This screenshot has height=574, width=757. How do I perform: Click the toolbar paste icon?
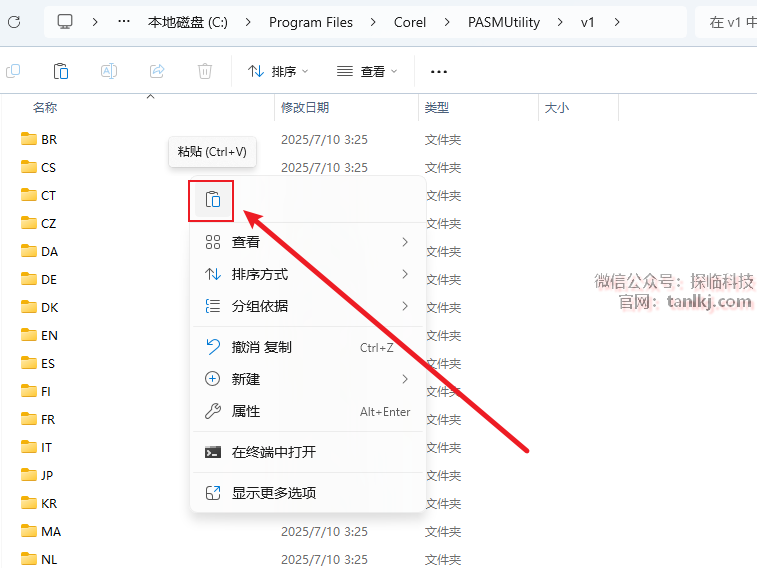click(x=61, y=71)
